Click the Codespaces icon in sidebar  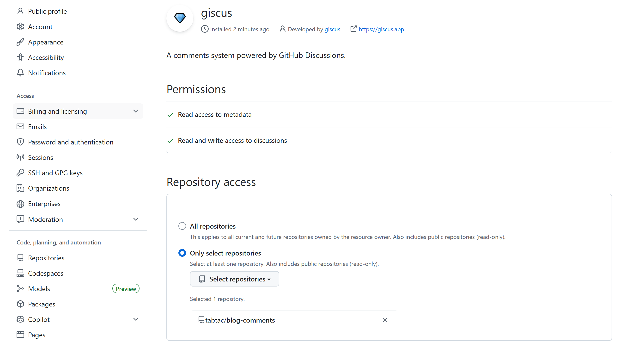tap(20, 273)
